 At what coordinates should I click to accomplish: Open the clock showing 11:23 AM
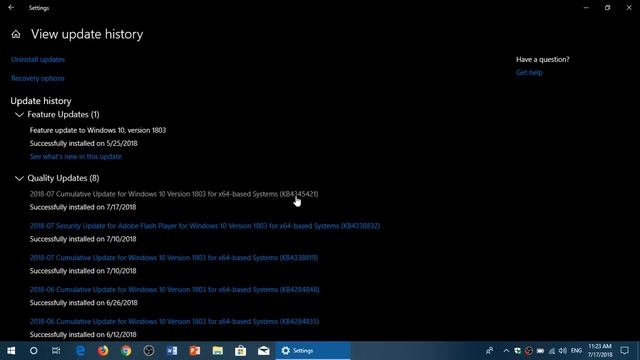(600, 351)
